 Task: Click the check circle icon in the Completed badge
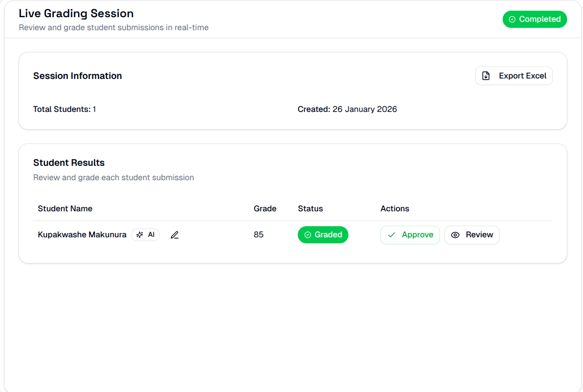pyautogui.click(x=512, y=19)
